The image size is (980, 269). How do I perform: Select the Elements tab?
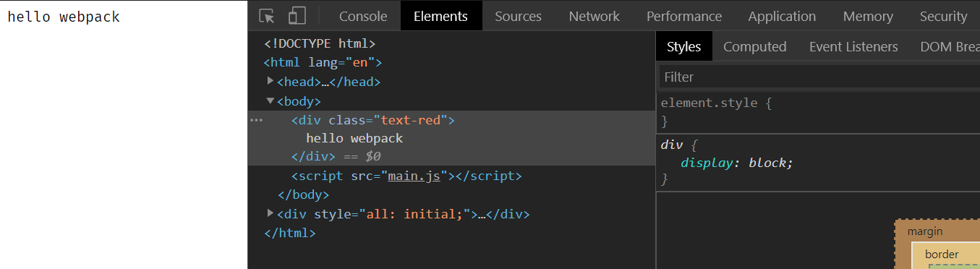[x=441, y=16]
